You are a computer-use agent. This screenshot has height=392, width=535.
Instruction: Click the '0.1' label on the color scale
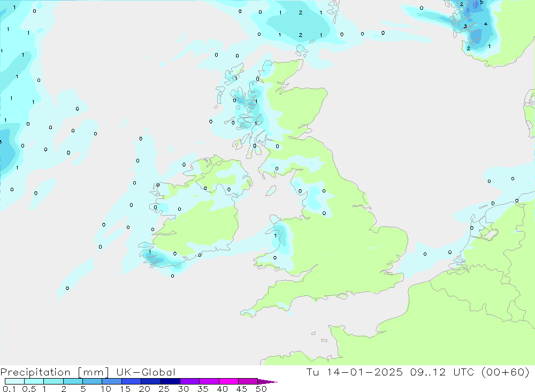(9, 389)
